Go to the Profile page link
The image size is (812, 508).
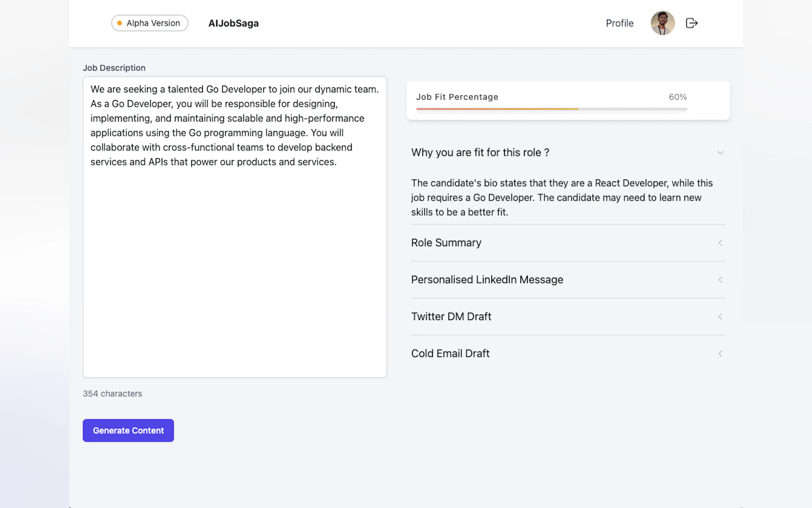[x=619, y=23]
